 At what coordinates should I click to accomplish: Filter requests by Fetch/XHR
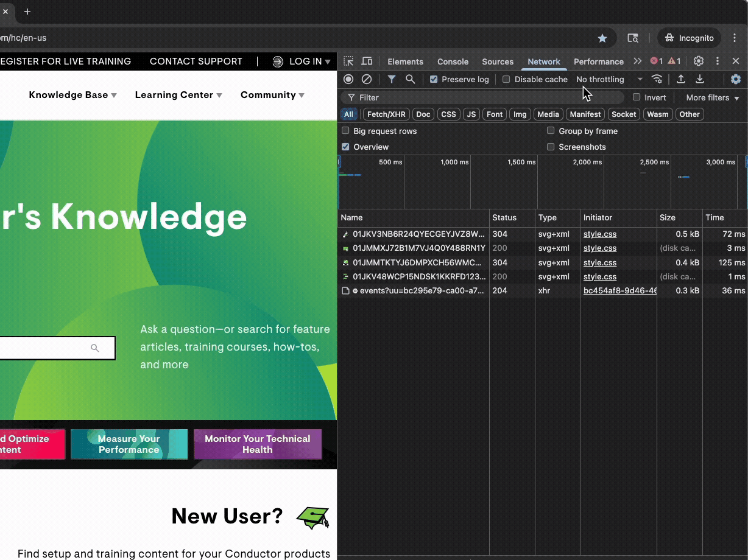pos(386,114)
